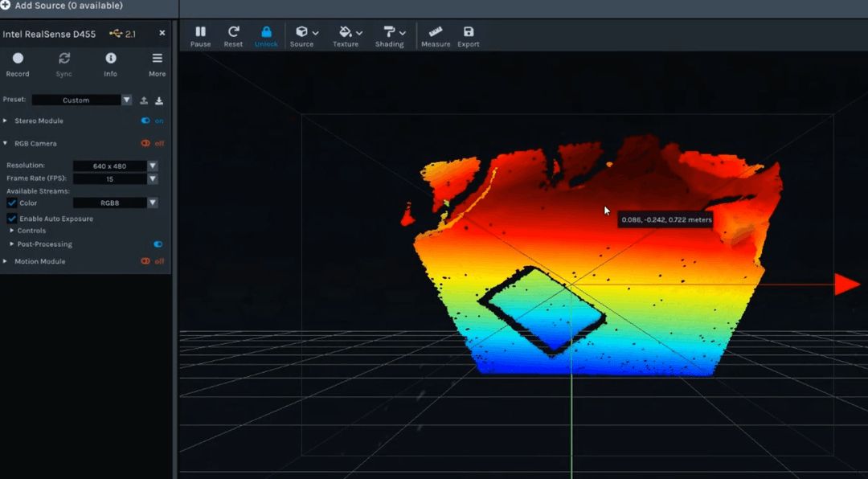Export the point cloud

(469, 35)
